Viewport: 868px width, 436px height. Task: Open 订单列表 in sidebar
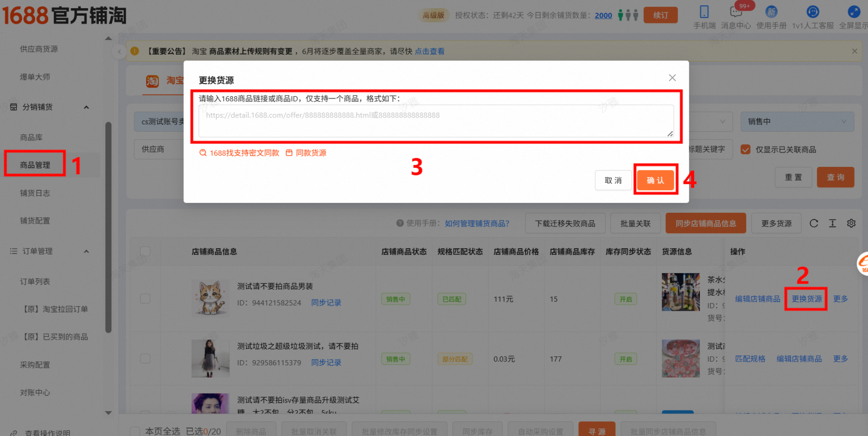[x=35, y=281]
